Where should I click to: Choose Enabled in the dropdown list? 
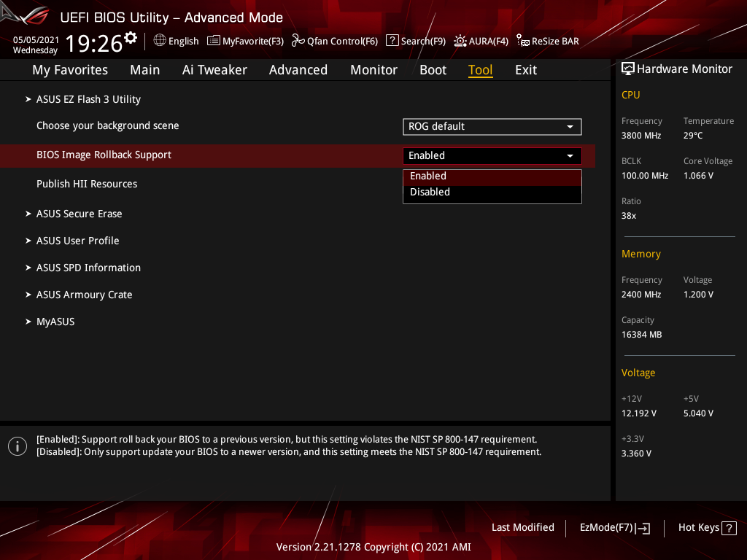pos(492,176)
